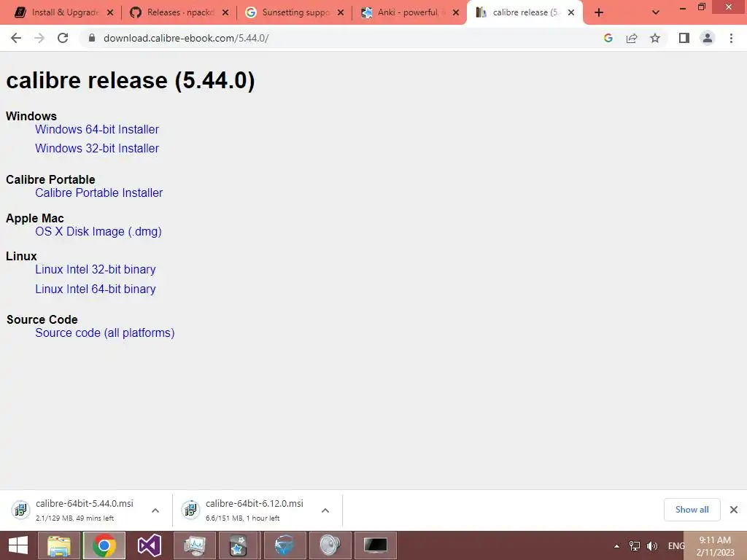
Task: Click the forward navigation arrow
Action: point(39,38)
